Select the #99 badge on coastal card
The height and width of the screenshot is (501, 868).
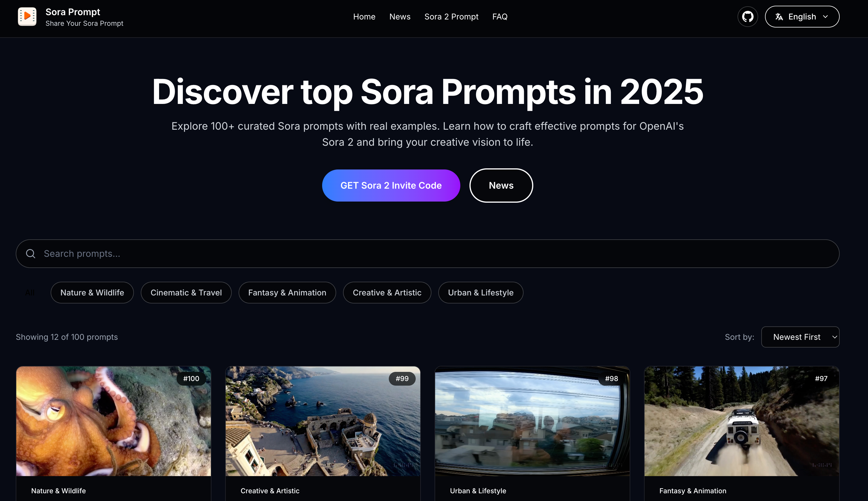402,378
